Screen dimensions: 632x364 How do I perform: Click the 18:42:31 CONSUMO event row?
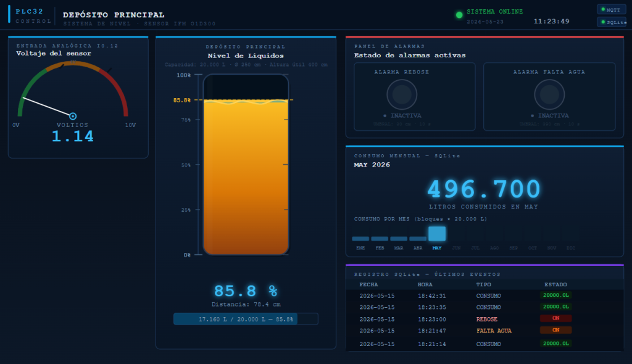coord(484,296)
